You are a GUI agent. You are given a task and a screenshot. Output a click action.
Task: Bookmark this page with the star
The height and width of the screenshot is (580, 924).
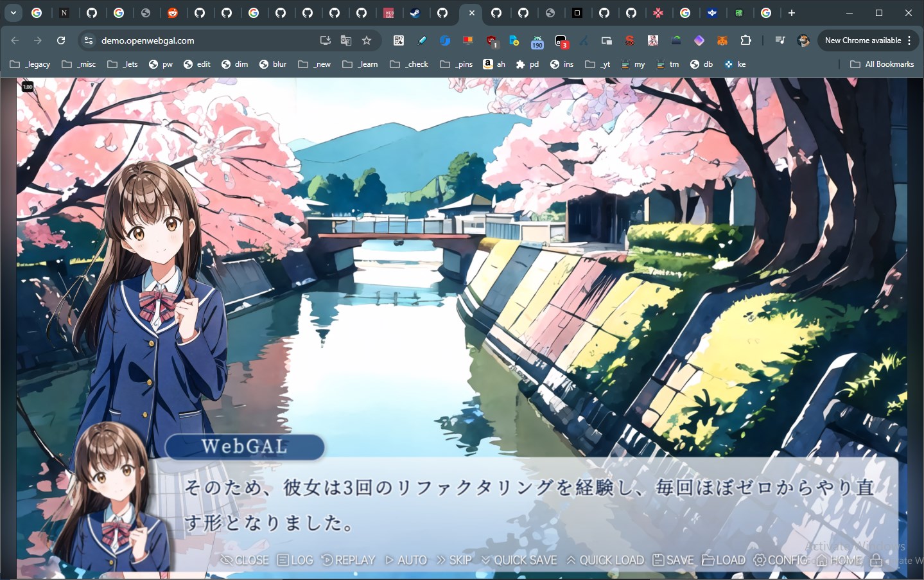click(x=367, y=40)
